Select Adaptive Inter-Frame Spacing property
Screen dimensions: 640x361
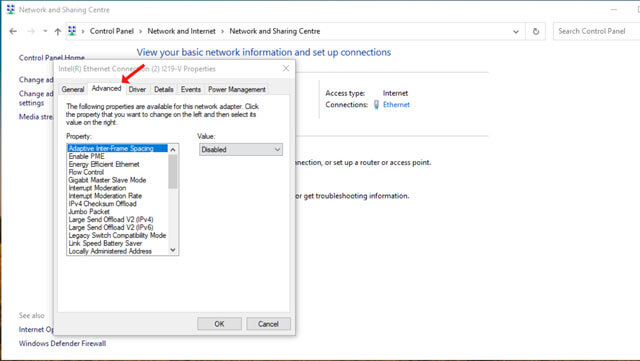coord(118,148)
